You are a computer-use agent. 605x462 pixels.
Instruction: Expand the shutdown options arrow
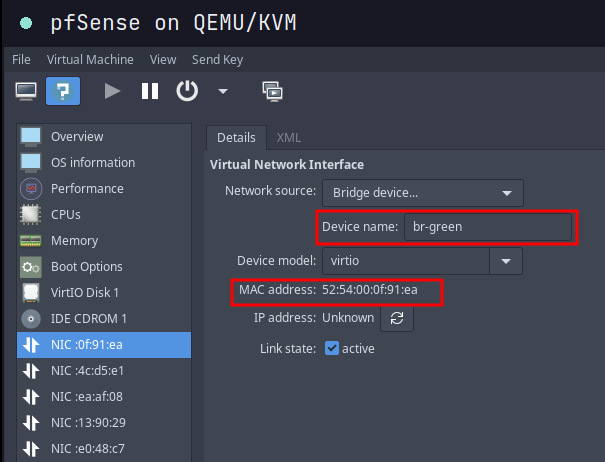[x=222, y=91]
